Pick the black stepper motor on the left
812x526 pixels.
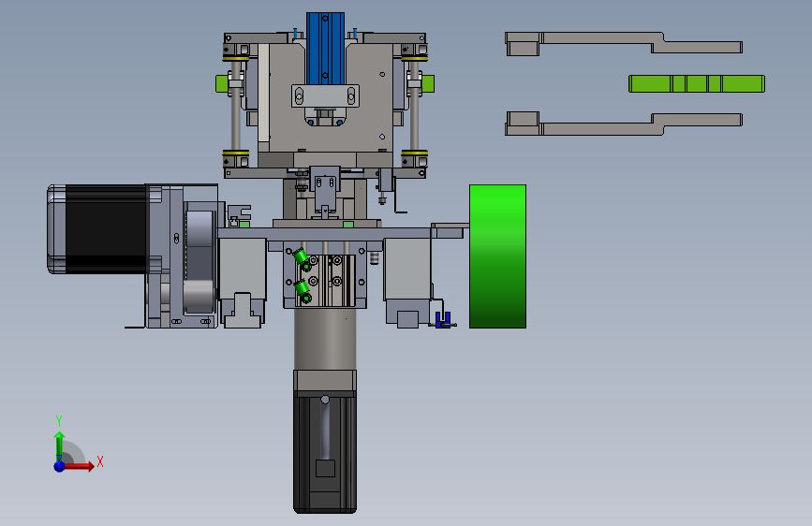pos(98,228)
